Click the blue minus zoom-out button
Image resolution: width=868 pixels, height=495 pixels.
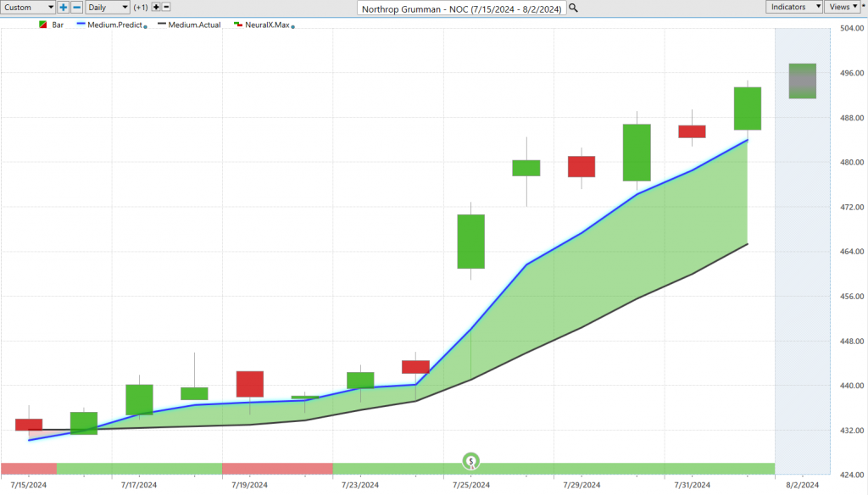click(77, 7)
